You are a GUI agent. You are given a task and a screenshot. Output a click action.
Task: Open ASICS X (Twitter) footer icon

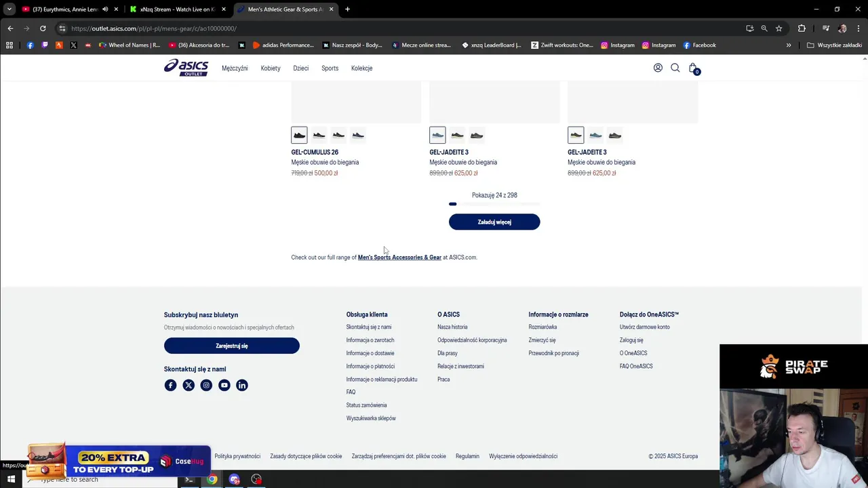[x=189, y=385]
